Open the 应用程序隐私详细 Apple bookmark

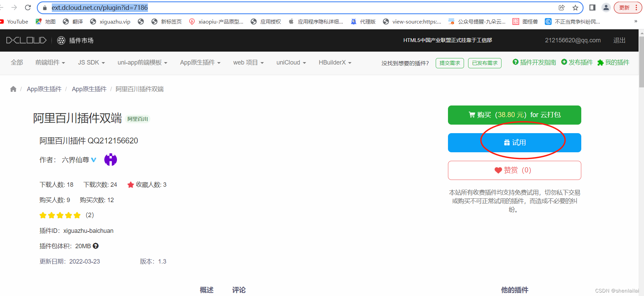[316, 22]
